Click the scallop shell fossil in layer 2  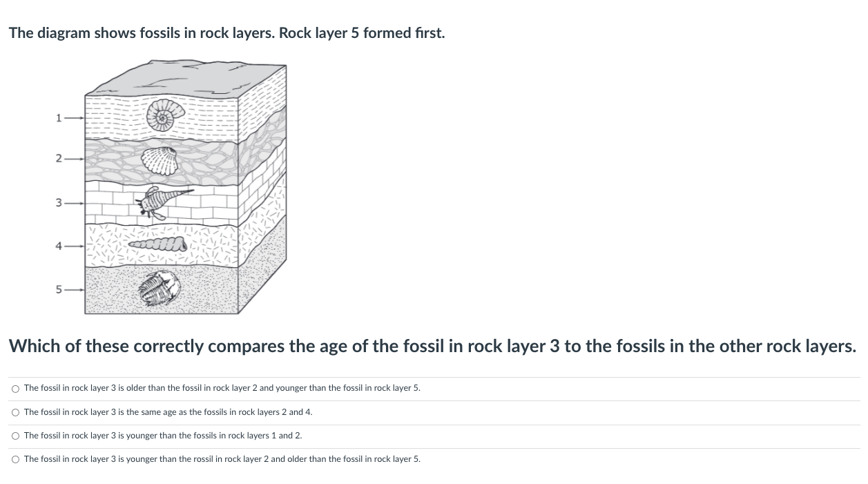click(160, 160)
